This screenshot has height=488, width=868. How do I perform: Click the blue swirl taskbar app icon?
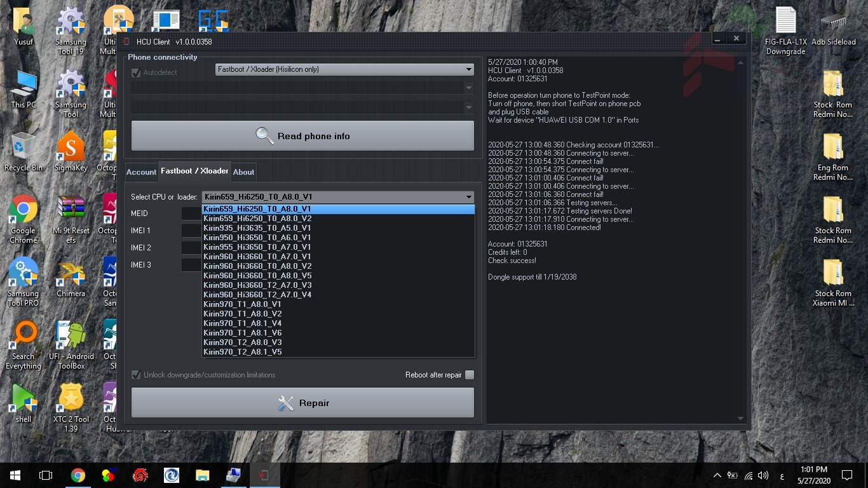coord(171,475)
